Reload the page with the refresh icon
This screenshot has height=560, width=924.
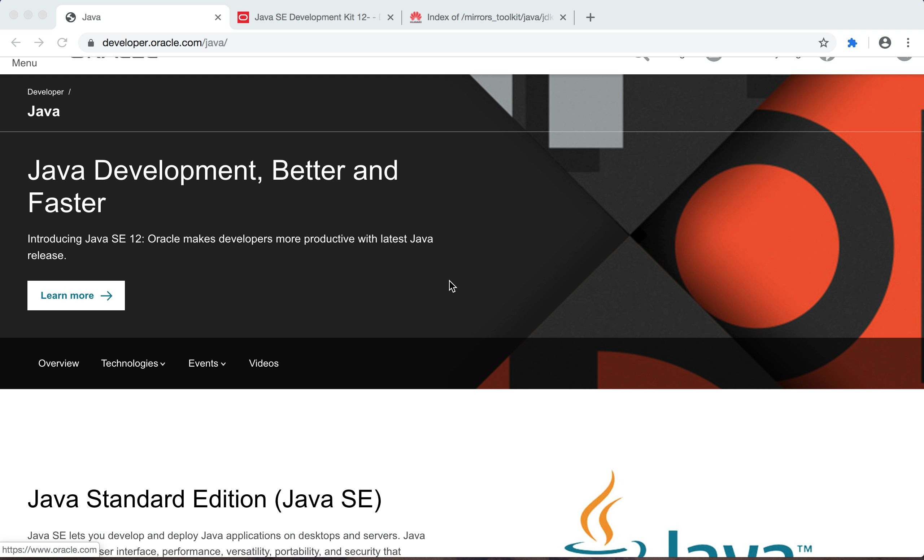[x=62, y=43]
